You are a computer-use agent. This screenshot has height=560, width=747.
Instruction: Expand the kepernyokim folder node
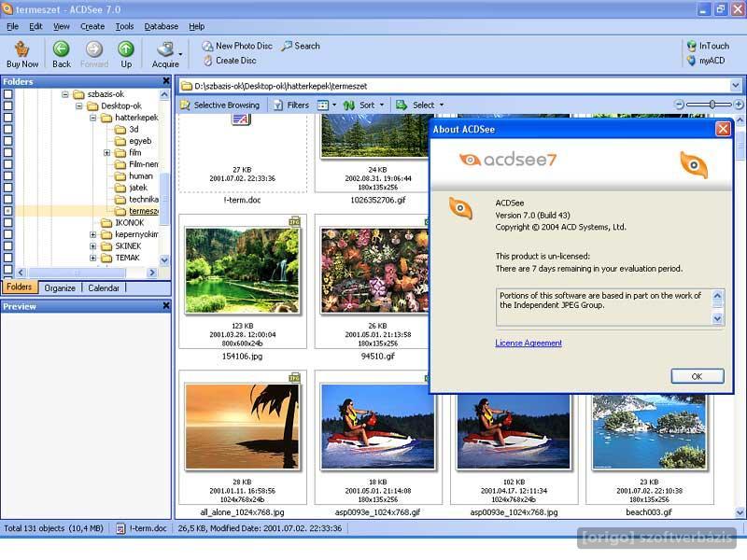pos(92,234)
